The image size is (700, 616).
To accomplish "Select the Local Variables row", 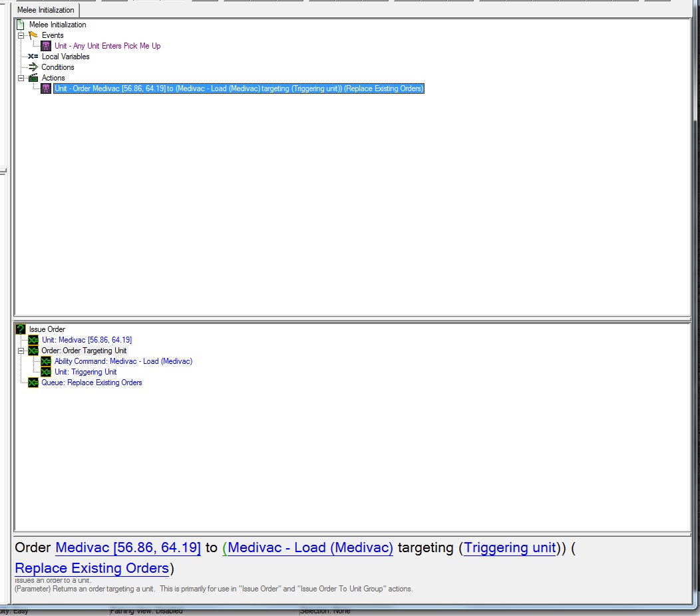I will click(x=66, y=57).
